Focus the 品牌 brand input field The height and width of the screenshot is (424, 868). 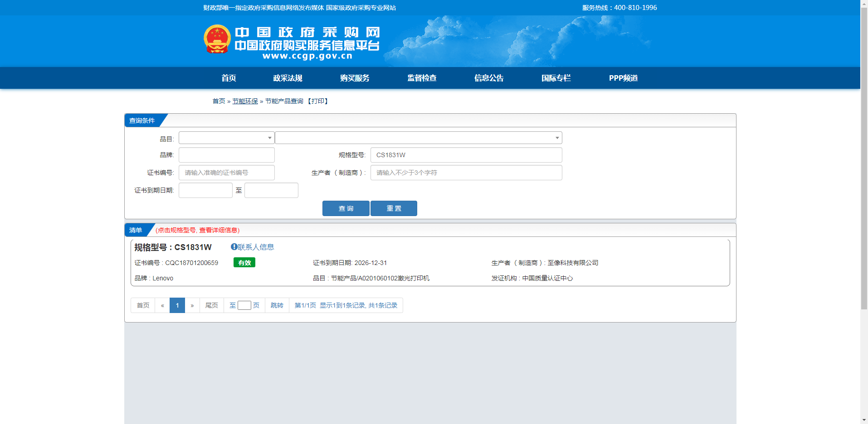click(226, 155)
